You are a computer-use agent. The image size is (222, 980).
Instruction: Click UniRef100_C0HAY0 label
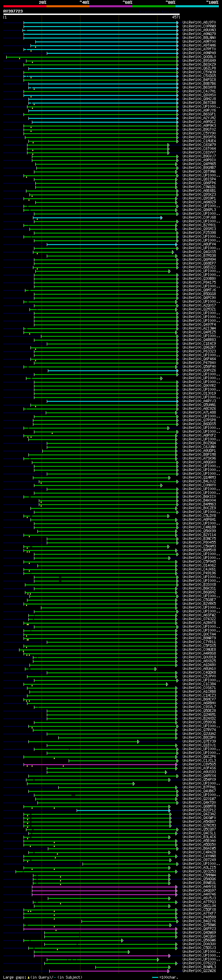coord(199,485)
